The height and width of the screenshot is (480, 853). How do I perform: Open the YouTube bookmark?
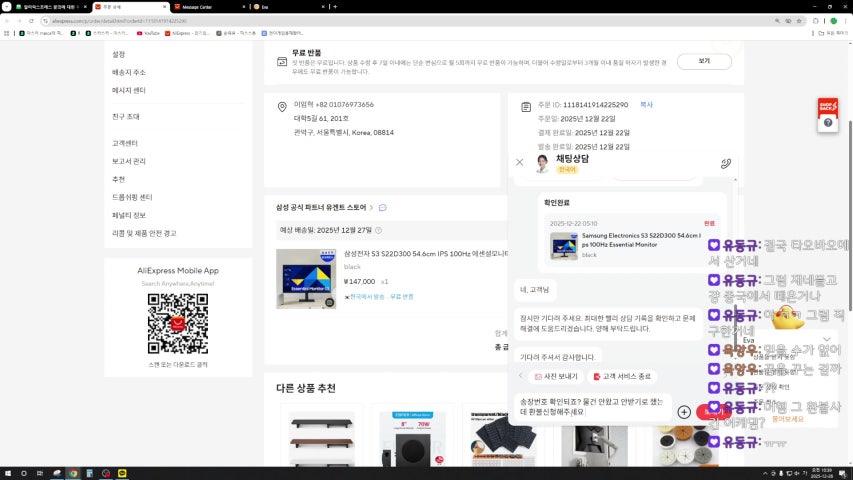(148, 33)
